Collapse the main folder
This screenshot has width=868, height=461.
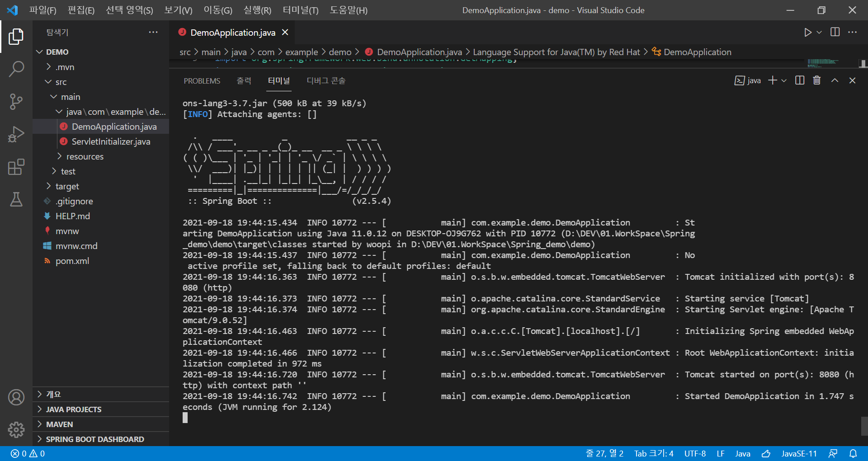click(101, 97)
